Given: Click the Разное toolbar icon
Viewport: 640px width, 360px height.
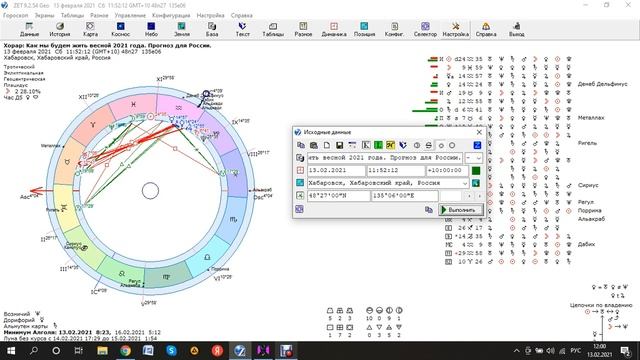Looking at the screenshot, I should tap(303, 29).
